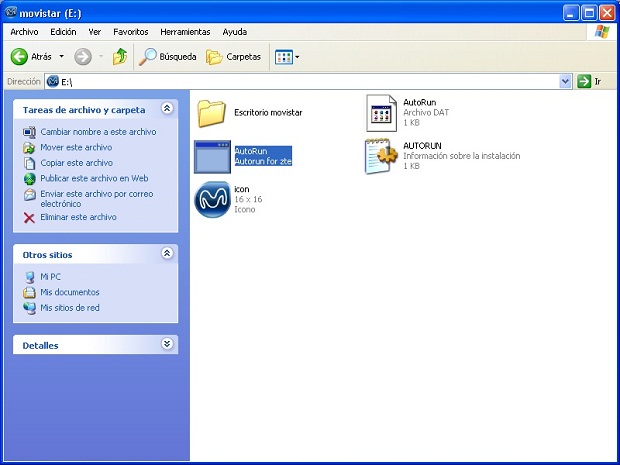Open the Atrás history dropdown arrow

(x=62, y=57)
